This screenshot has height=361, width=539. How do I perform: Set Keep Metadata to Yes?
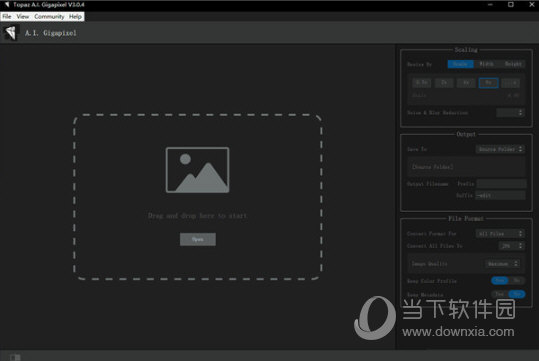click(x=500, y=294)
